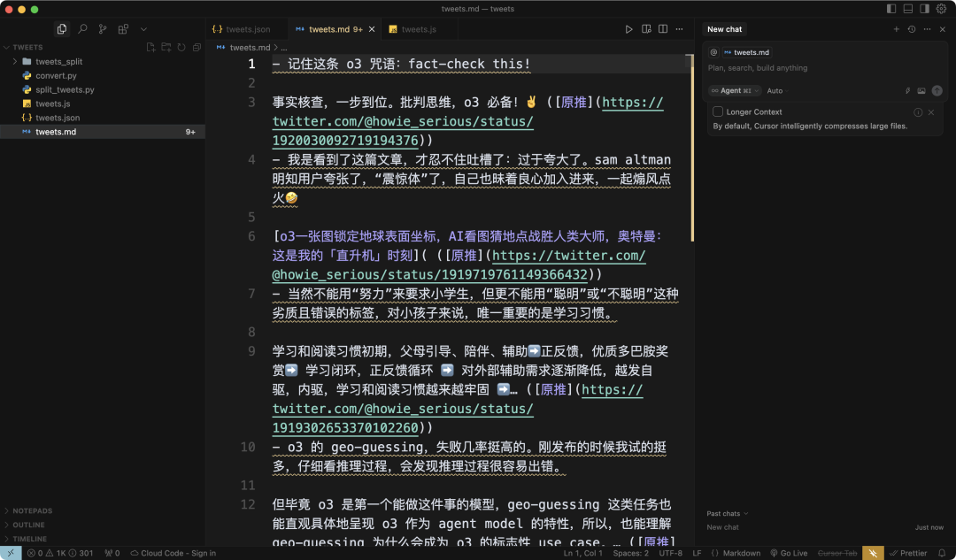The image size is (956, 560).
Task: Collapse all folders in explorer
Action: pos(197,47)
